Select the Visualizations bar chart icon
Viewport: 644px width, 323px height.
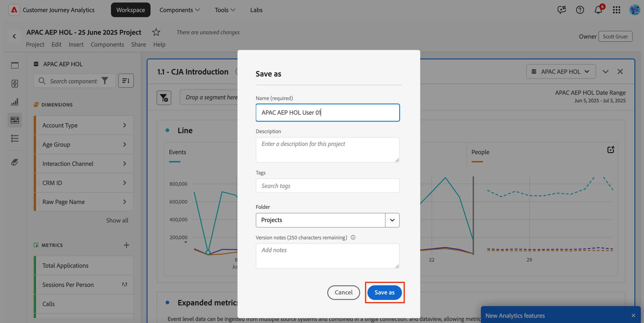coord(15,102)
